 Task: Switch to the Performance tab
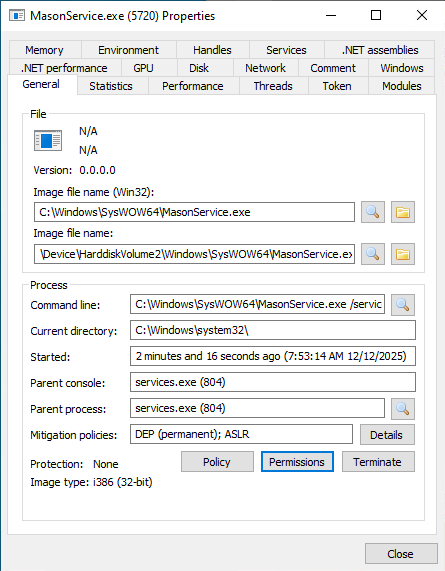coord(193,86)
